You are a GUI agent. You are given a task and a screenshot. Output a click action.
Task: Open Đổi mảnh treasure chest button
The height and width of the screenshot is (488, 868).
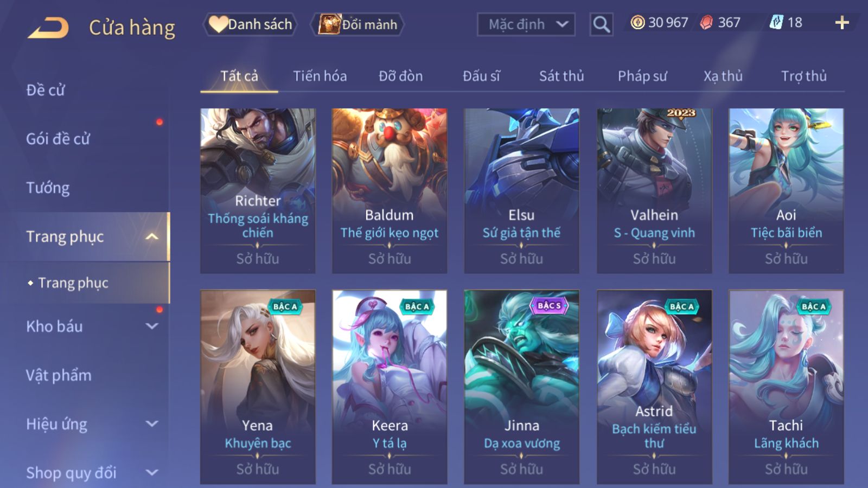click(x=358, y=24)
